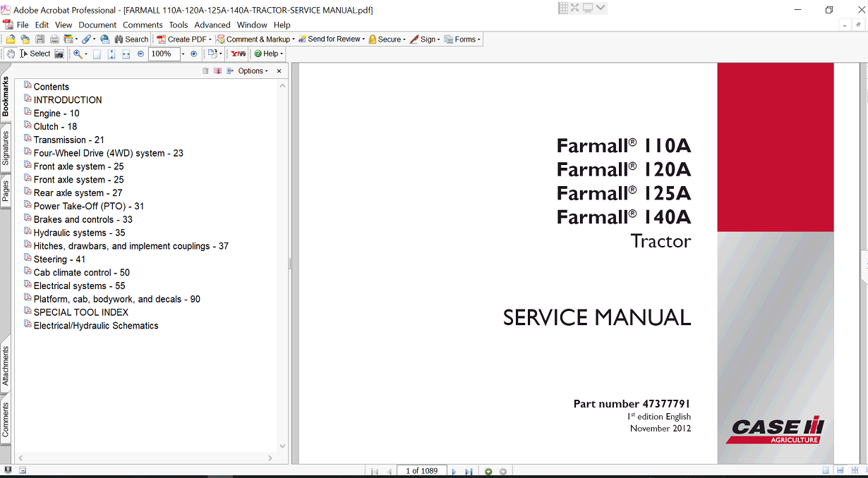
Task: Print the document using printer icon
Action: coord(54,39)
